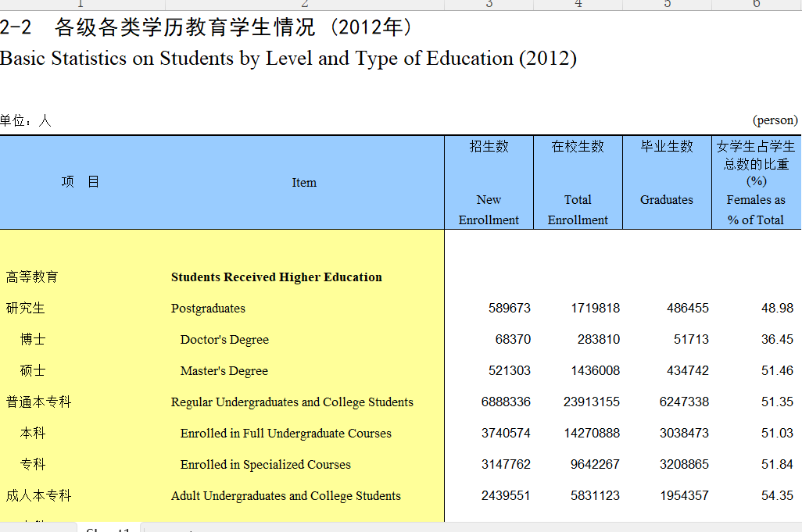Select Postgraduates female percentage 48.98
Screen dimensions: 802x532
tap(778, 308)
